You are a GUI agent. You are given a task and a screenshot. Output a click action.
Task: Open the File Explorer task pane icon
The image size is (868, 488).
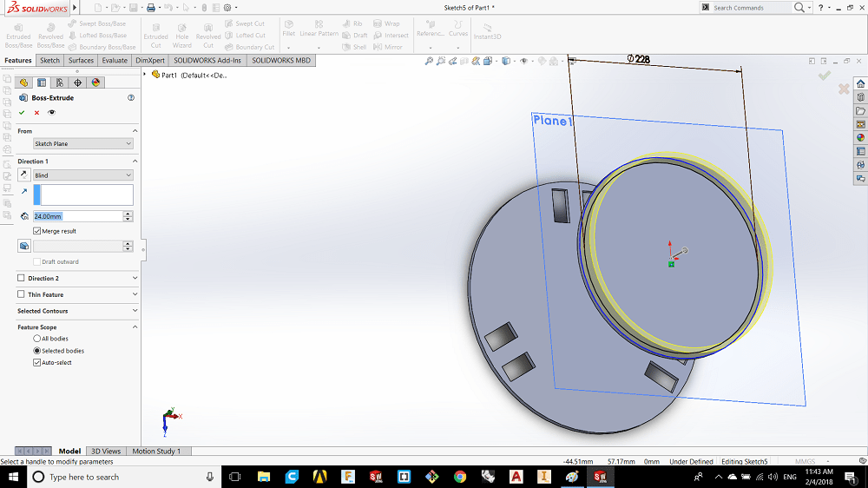click(x=860, y=111)
